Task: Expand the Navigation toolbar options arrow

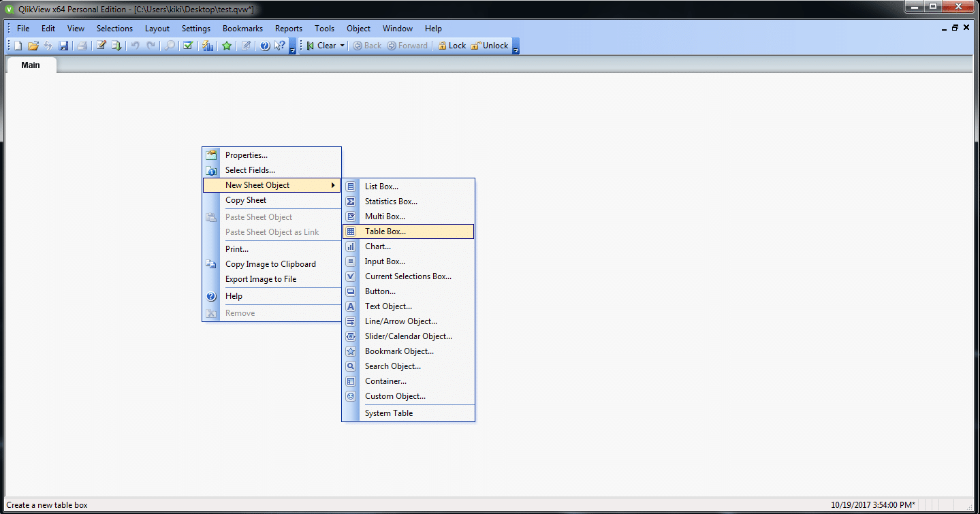Action: (x=516, y=46)
